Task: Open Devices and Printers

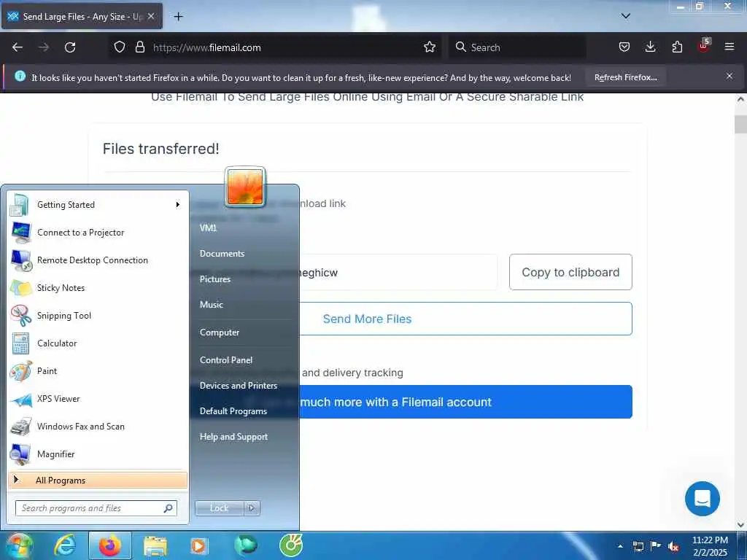Action: [x=239, y=386]
